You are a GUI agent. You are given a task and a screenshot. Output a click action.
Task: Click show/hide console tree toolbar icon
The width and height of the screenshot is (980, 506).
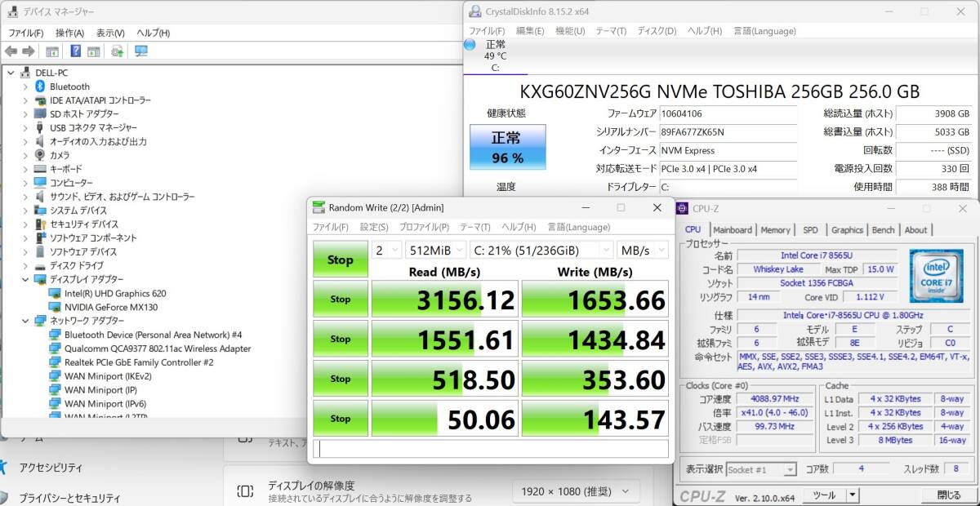pos(52,51)
